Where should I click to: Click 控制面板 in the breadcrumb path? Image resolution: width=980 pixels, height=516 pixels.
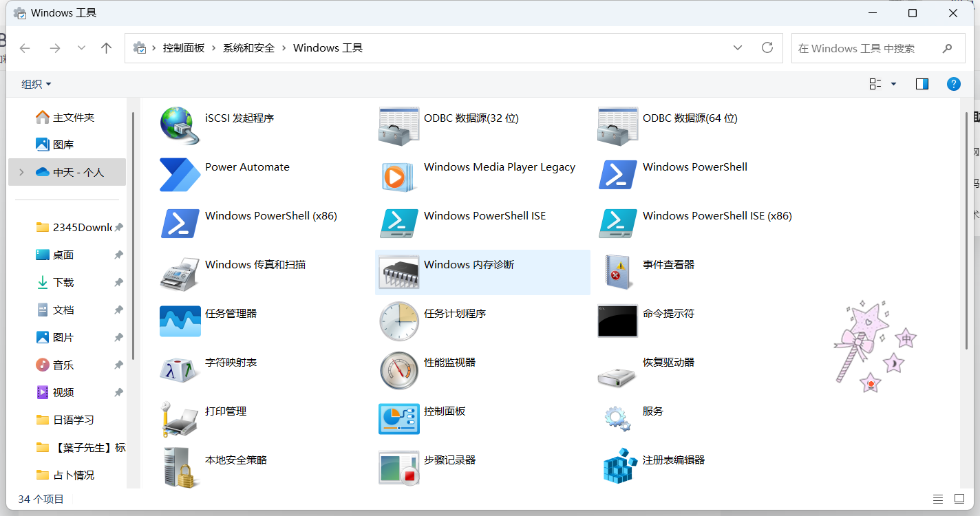pos(184,48)
